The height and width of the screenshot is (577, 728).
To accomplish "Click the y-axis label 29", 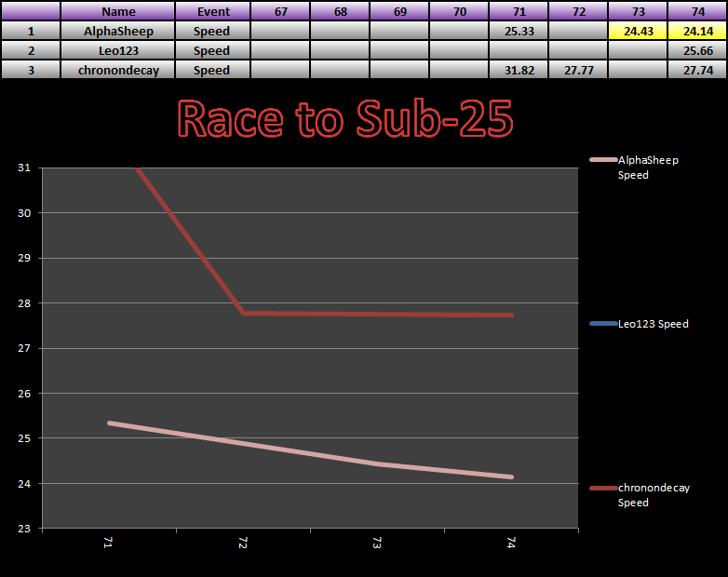I will pos(24,258).
